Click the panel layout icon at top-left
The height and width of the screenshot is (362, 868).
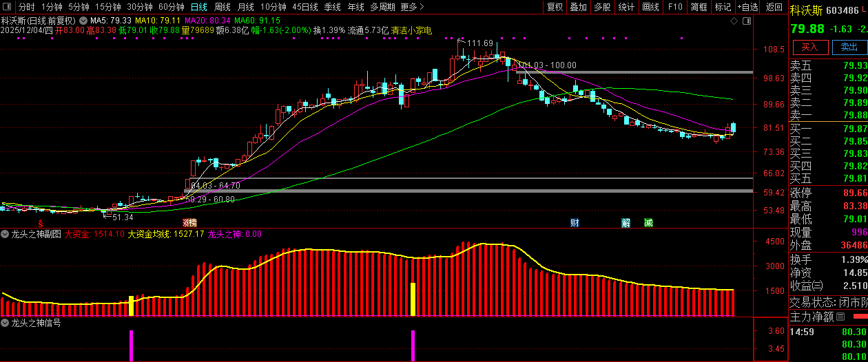tap(7, 7)
